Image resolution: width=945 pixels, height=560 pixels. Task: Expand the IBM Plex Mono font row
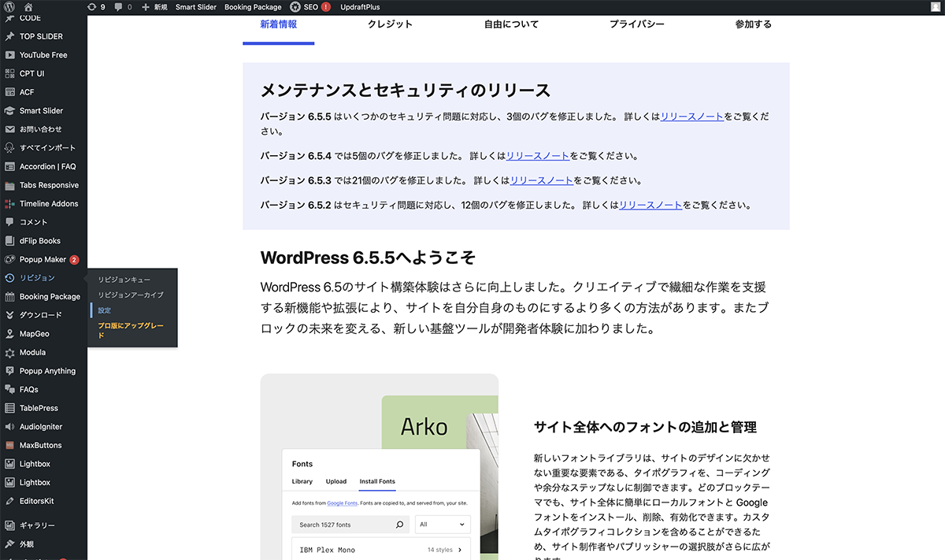click(381, 549)
